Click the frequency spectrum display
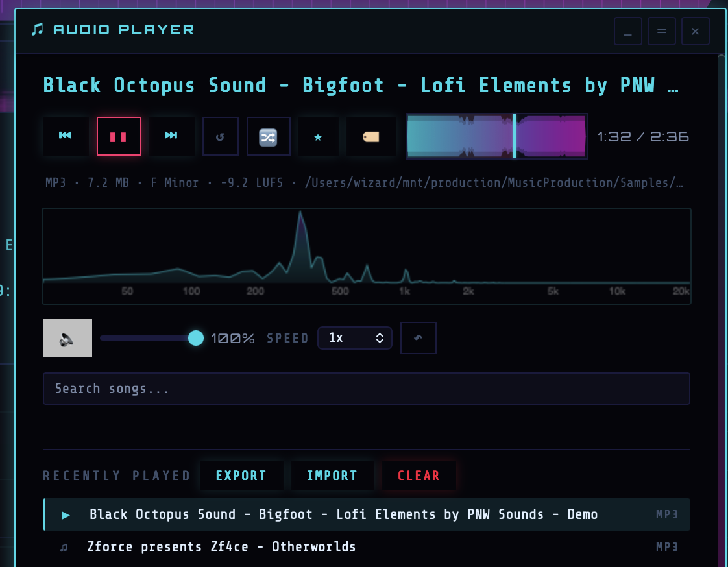Screen dimensions: 728x567 tap(367, 256)
